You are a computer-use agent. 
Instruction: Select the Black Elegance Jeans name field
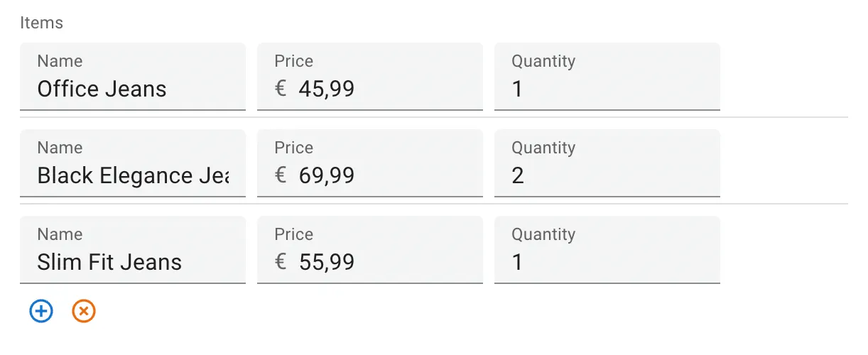click(x=132, y=175)
